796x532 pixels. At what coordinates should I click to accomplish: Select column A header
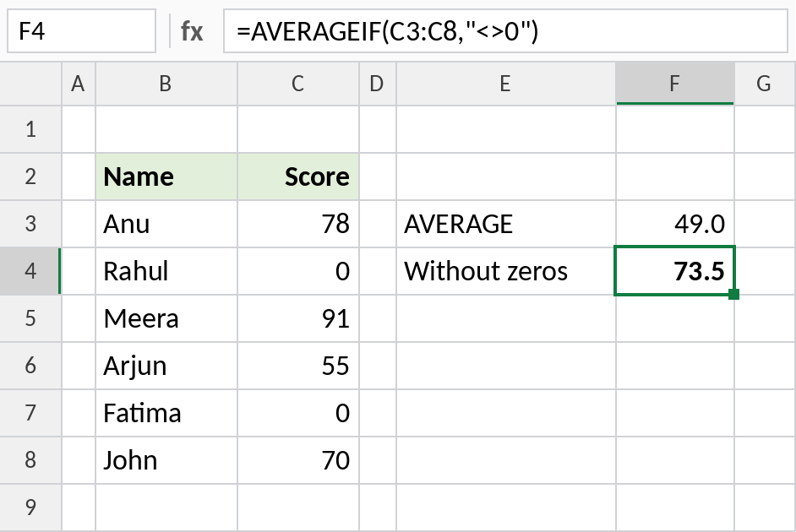79,84
